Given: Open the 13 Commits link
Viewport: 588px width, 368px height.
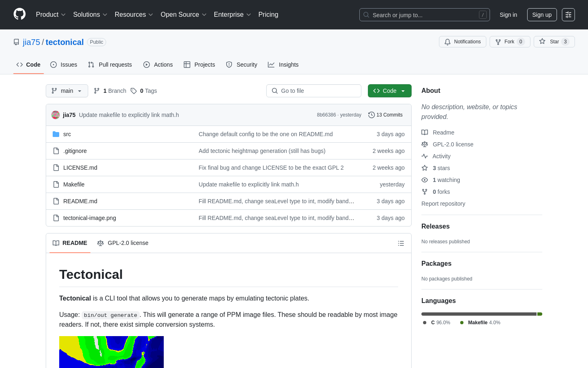Looking at the screenshot, I should (385, 115).
